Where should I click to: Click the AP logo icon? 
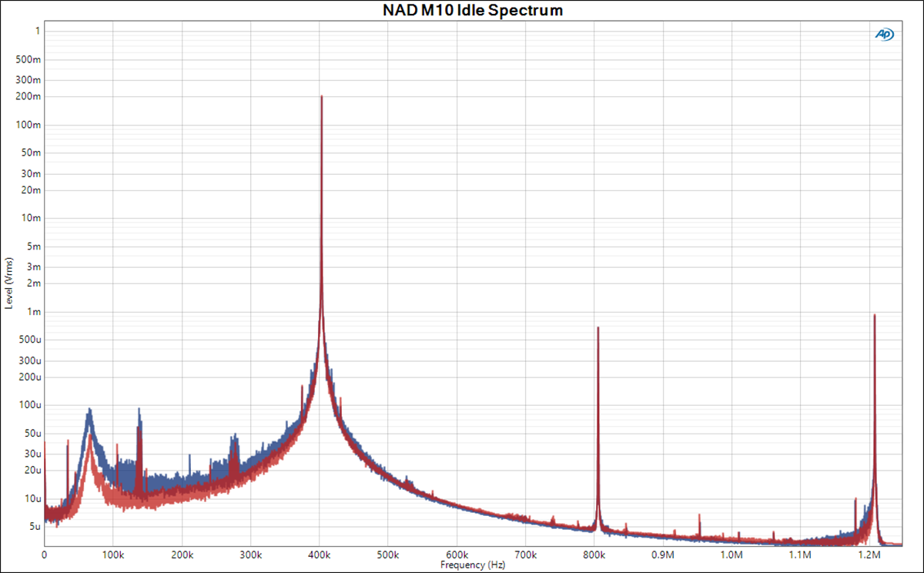pyautogui.click(x=885, y=34)
